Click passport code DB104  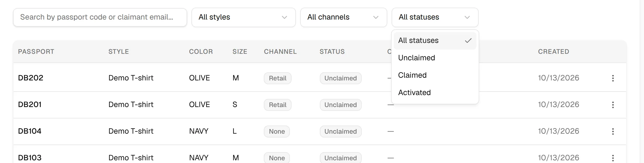30,131
